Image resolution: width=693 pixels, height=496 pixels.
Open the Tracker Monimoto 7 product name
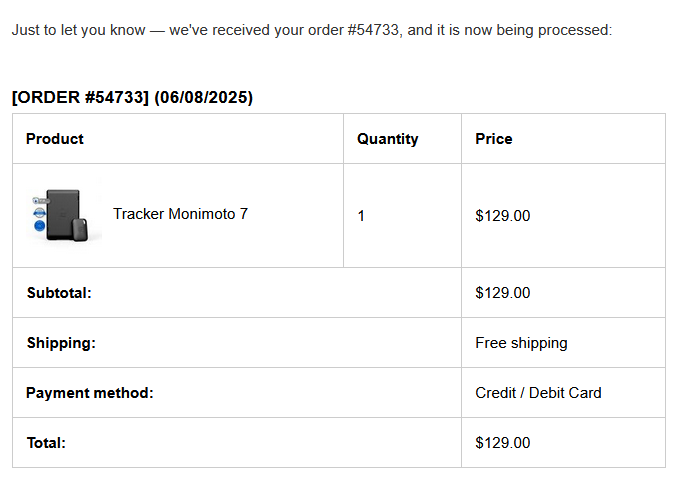180,214
